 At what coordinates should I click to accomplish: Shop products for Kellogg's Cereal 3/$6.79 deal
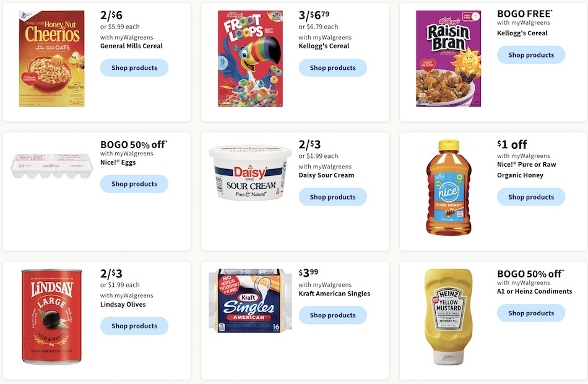[332, 68]
